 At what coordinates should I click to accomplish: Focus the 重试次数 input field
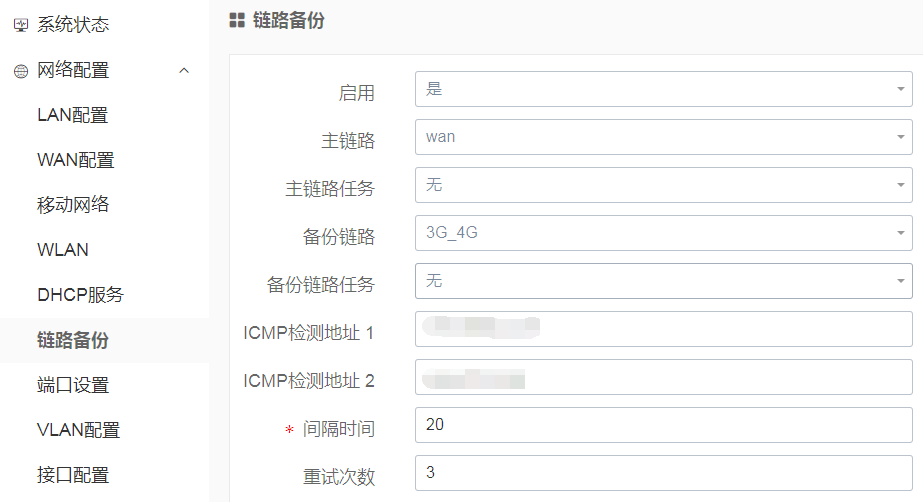click(x=663, y=473)
